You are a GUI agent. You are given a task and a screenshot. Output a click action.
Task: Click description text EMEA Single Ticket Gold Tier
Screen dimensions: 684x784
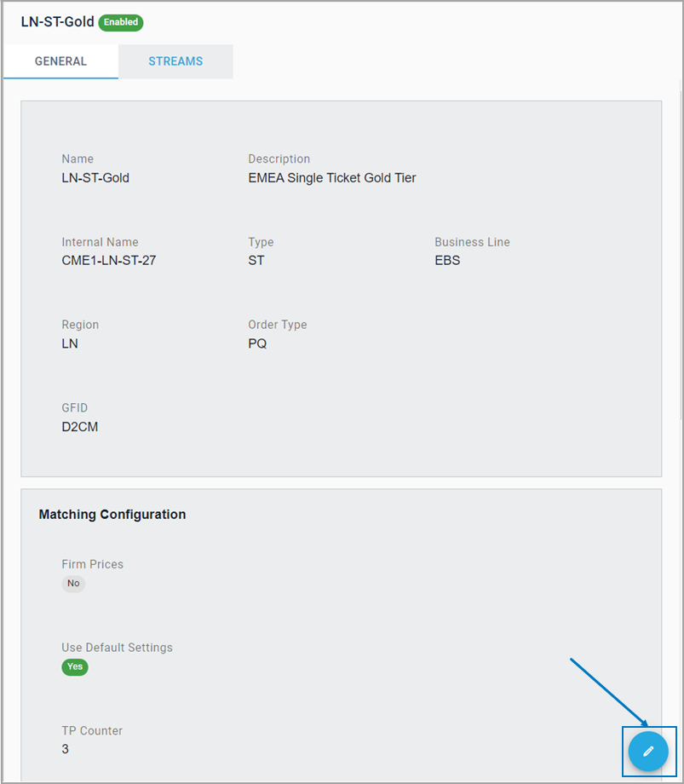pyautogui.click(x=331, y=178)
